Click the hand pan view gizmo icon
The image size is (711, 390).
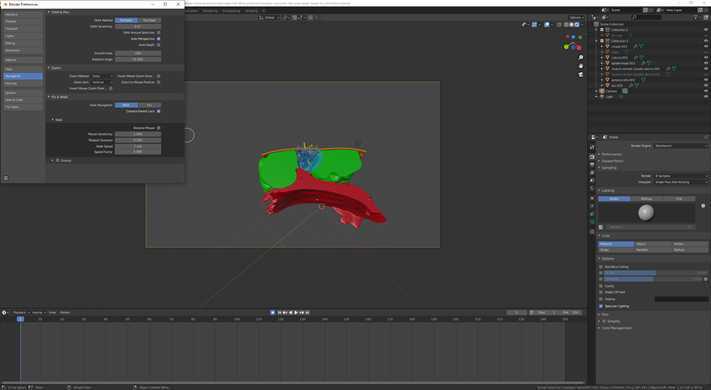(581, 66)
